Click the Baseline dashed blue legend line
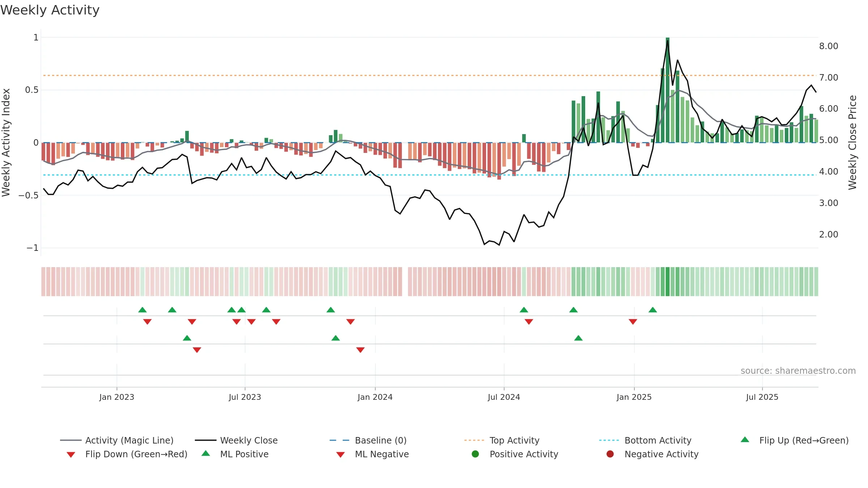868x488 pixels. 340,440
